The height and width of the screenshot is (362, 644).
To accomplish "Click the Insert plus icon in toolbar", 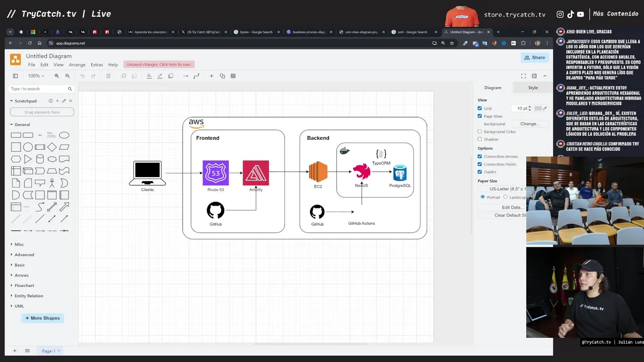I will click(211, 76).
